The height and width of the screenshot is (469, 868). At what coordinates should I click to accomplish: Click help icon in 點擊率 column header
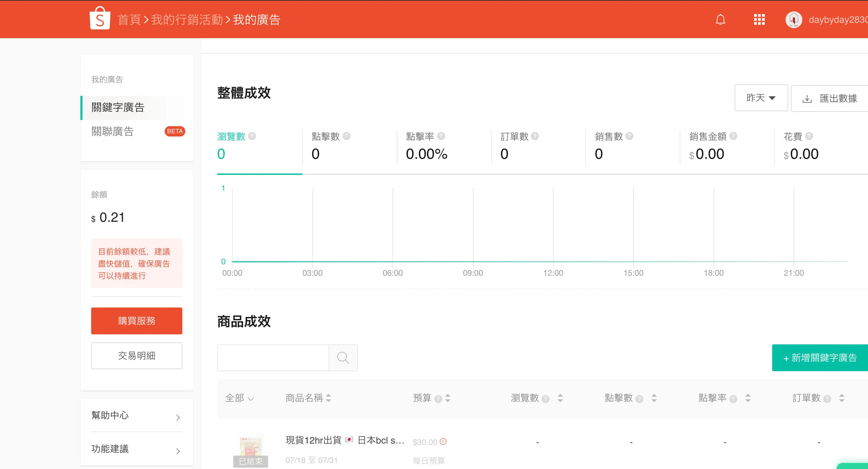point(733,399)
